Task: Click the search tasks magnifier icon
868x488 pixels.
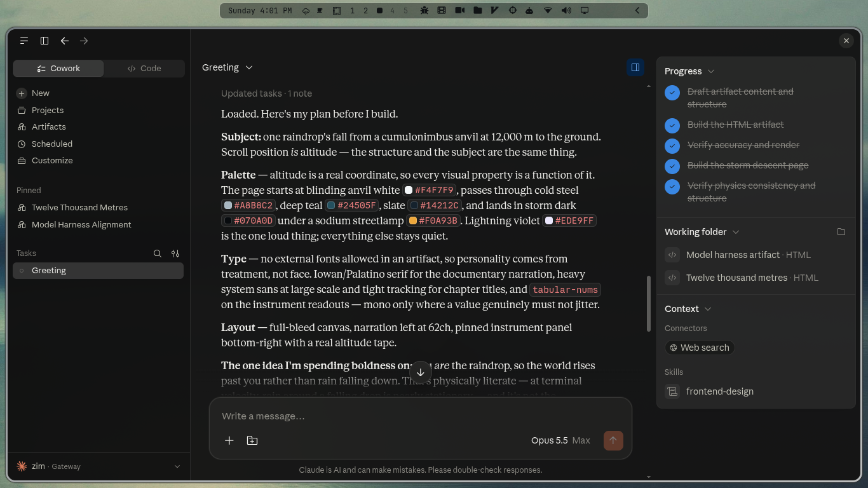Action: click(158, 254)
